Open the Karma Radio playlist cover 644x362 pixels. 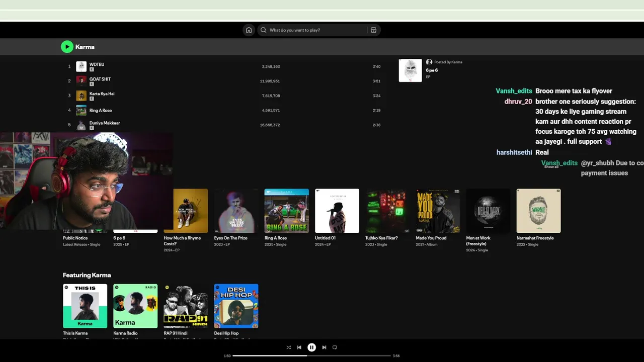[135, 306]
